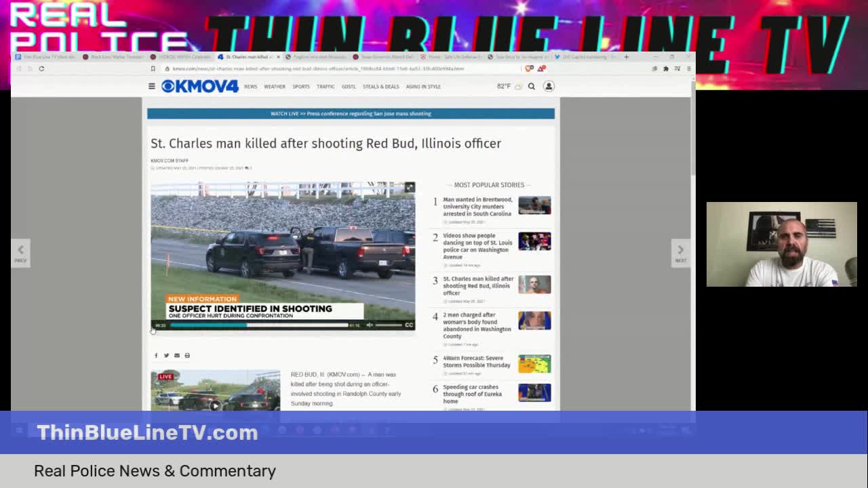
Task: Go back with the browser back arrow
Action: click(x=19, y=68)
